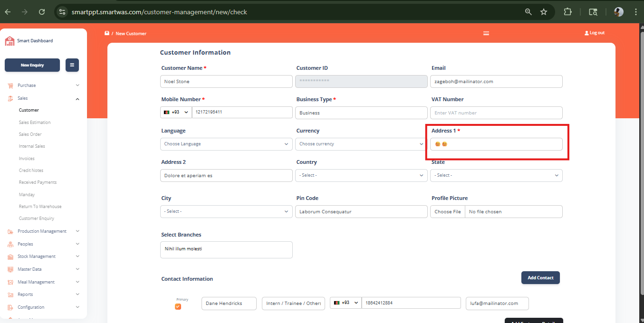Click the Add Contact button
644x323 pixels.
click(x=540, y=278)
